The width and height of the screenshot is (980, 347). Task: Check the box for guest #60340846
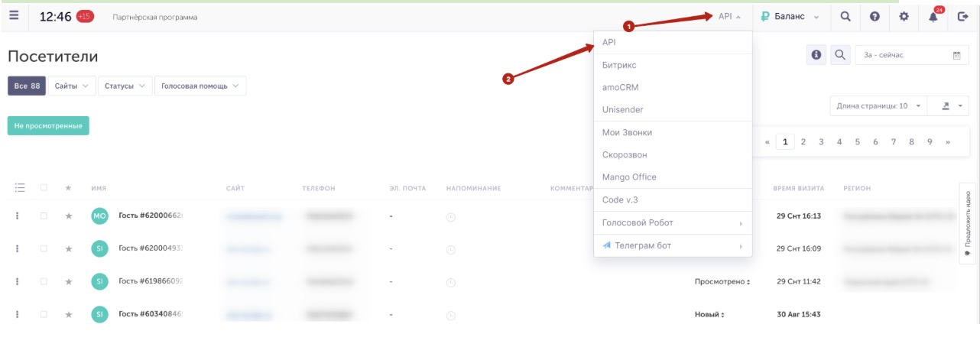pyautogui.click(x=44, y=314)
